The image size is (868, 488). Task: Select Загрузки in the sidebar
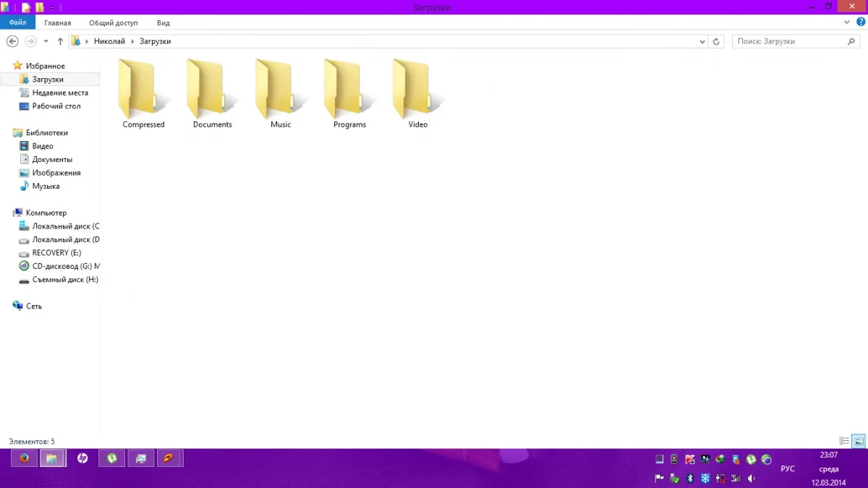click(50, 80)
